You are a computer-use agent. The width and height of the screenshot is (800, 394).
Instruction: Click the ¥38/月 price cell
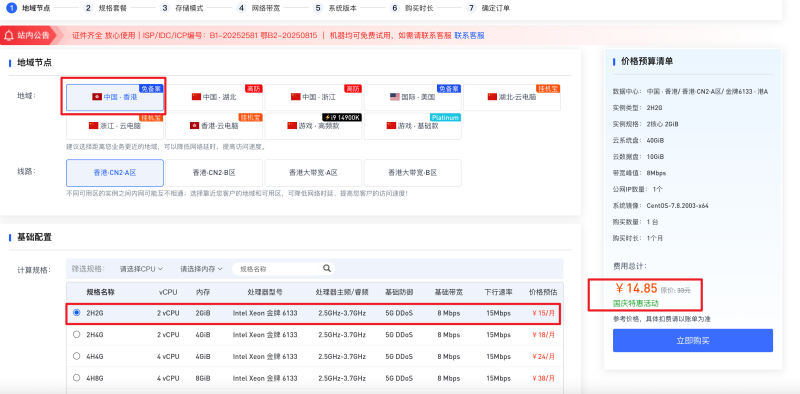543,378
